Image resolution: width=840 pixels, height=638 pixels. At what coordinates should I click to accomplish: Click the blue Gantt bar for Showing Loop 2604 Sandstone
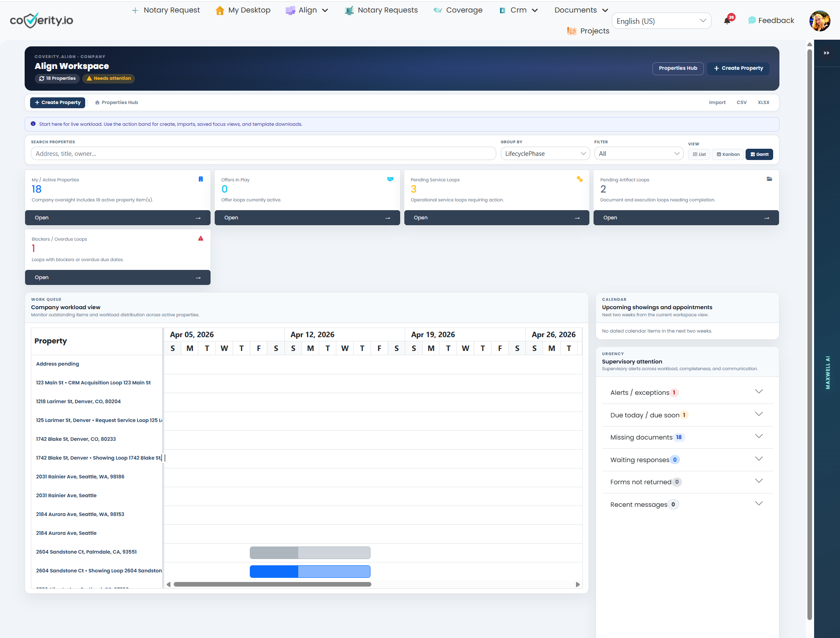[x=310, y=572]
